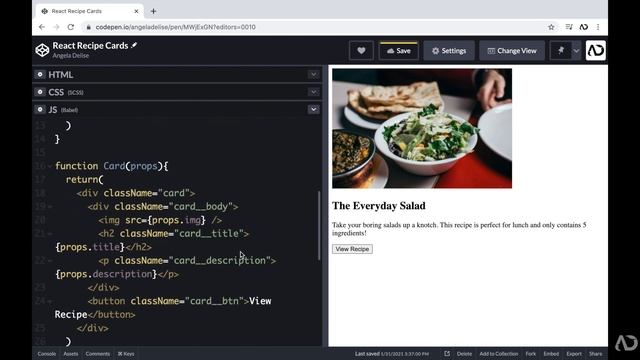Delete this pen

[x=464, y=354]
